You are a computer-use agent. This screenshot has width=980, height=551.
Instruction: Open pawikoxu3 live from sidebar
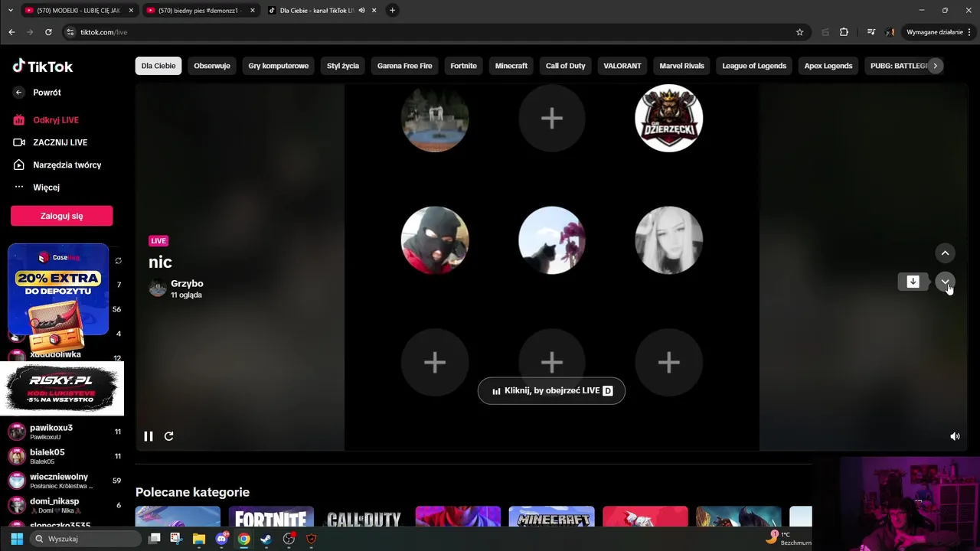(x=65, y=432)
